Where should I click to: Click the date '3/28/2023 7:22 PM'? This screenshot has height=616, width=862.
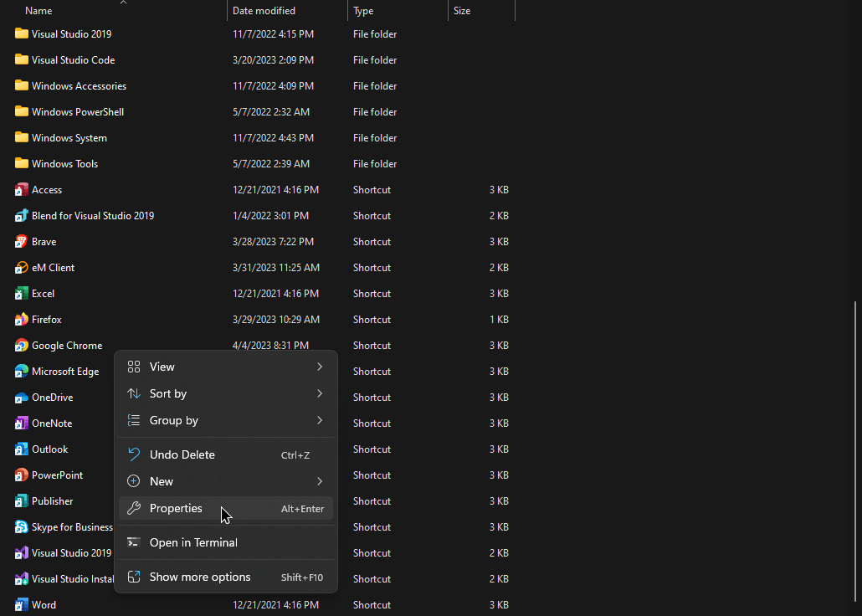click(x=273, y=241)
